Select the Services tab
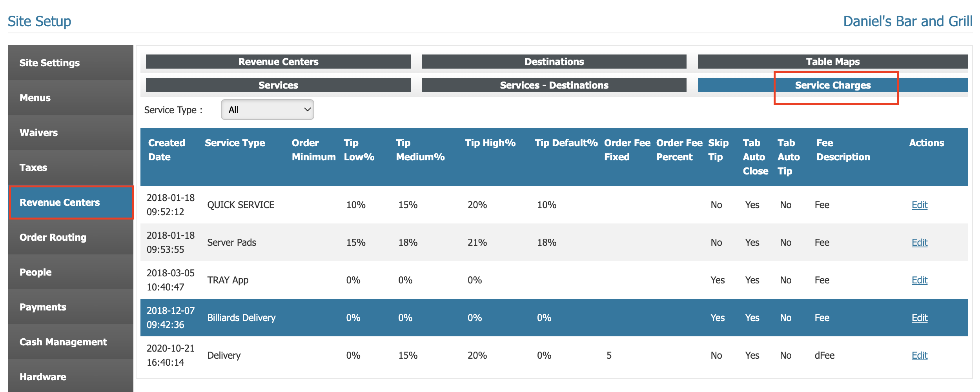The height and width of the screenshot is (392, 980). [278, 85]
